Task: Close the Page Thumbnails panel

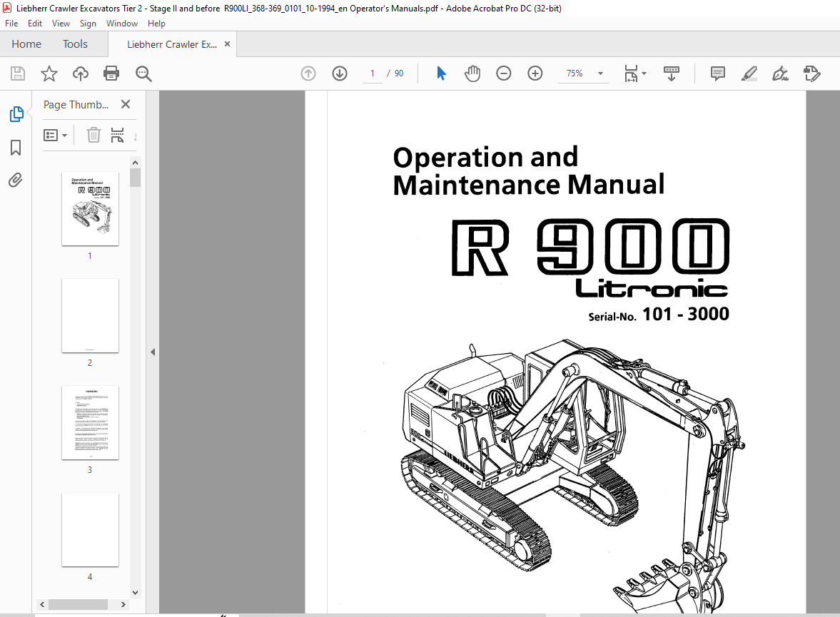Action: (x=126, y=104)
